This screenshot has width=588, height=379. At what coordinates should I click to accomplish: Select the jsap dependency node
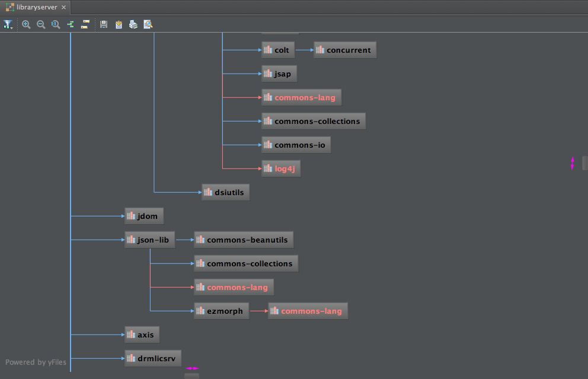279,74
